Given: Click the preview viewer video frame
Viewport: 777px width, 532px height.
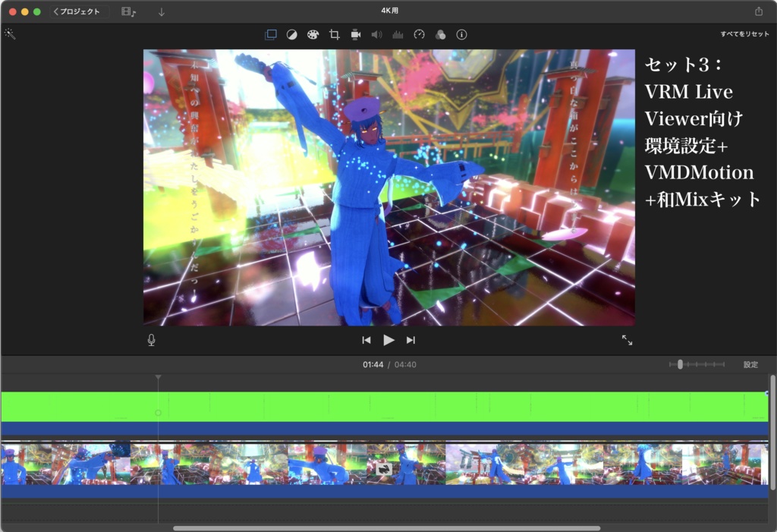Looking at the screenshot, I should click(389, 187).
